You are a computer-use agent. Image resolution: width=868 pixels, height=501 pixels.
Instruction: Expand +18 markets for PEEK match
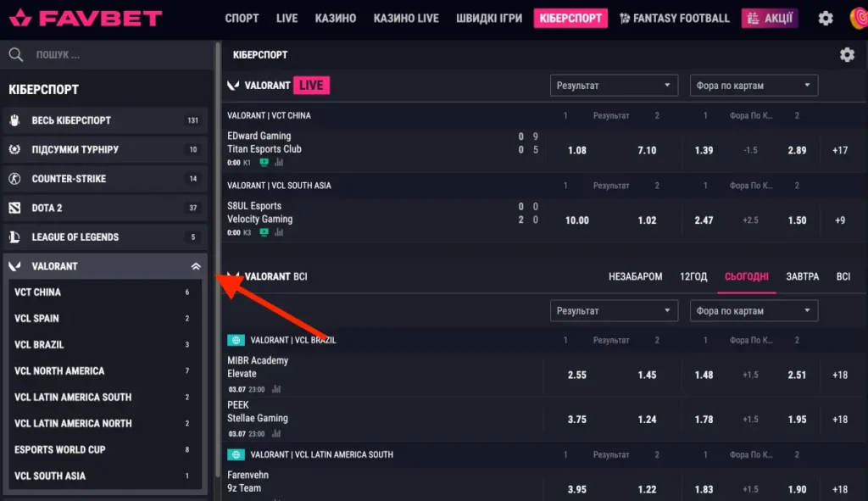(x=840, y=419)
